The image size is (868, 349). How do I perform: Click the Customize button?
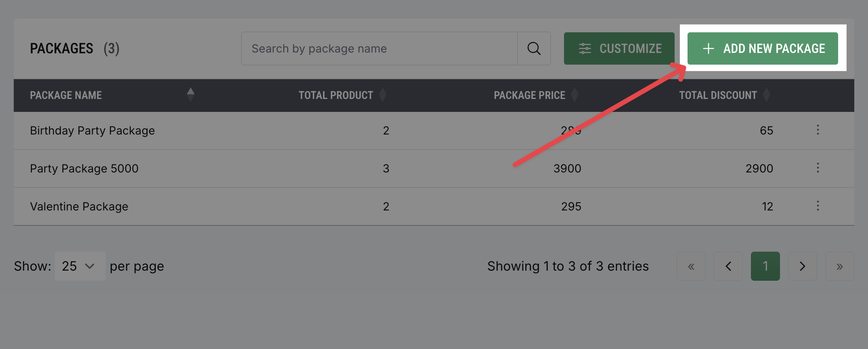619,48
